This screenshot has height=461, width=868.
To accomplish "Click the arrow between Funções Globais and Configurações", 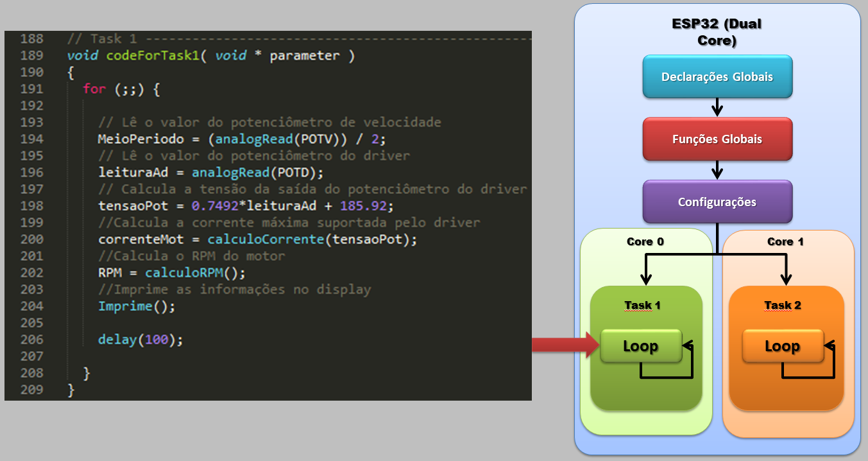I will pos(717,170).
